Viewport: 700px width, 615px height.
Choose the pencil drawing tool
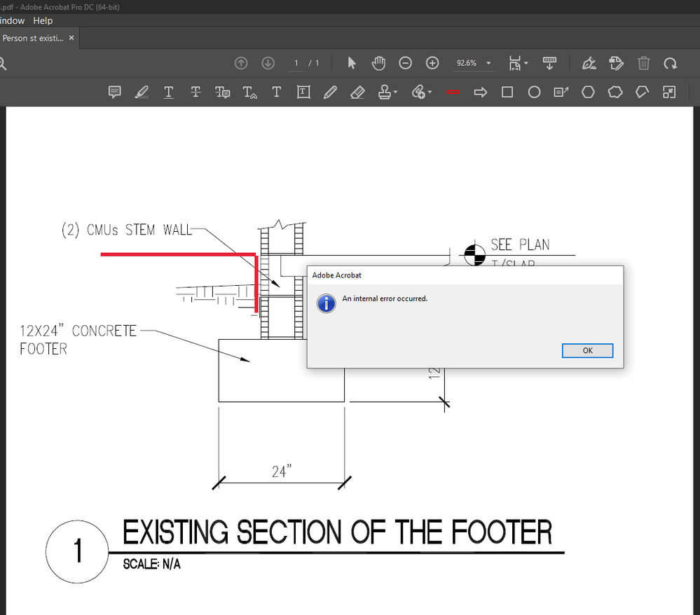point(330,92)
